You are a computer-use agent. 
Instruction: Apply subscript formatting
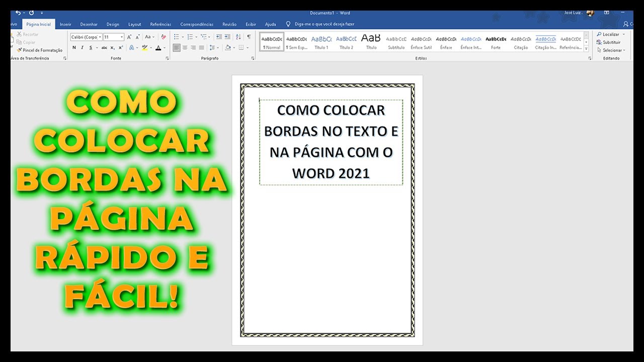[x=113, y=48]
